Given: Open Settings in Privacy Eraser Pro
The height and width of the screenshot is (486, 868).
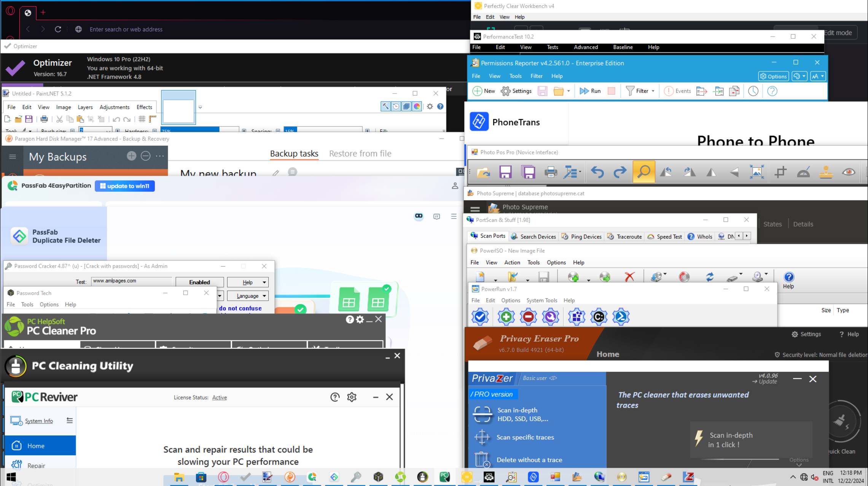Looking at the screenshot, I should tap(806, 334).
